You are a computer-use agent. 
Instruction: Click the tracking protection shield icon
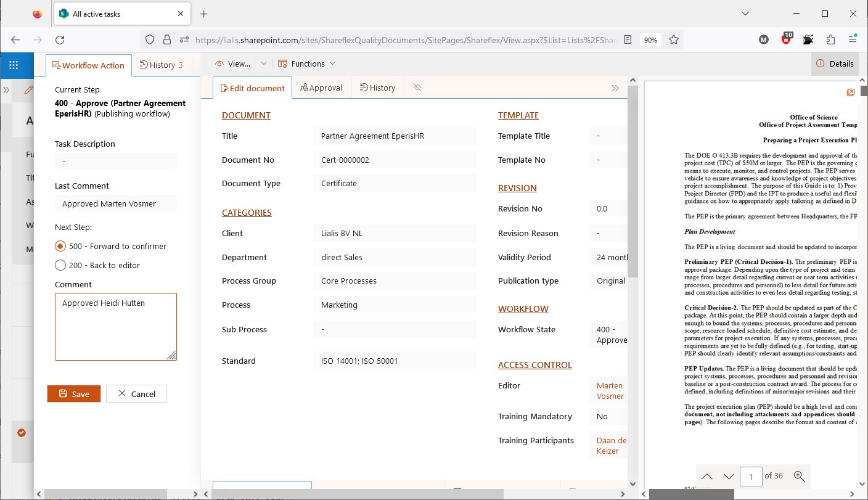149,39
